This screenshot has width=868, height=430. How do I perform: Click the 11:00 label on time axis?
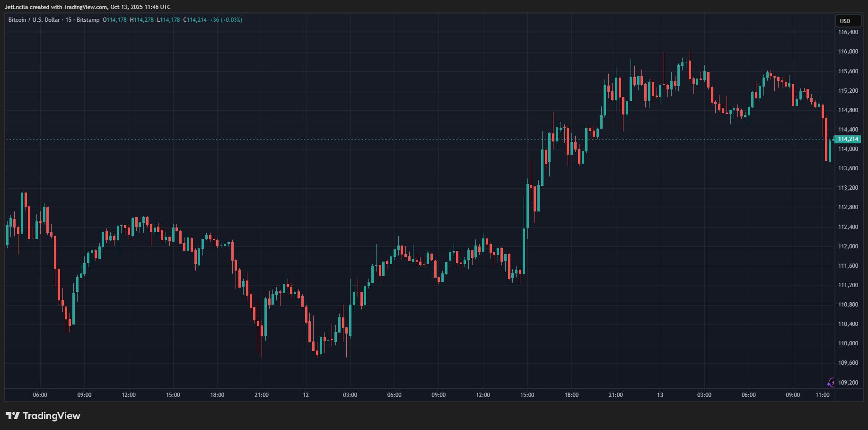(823, 395)
